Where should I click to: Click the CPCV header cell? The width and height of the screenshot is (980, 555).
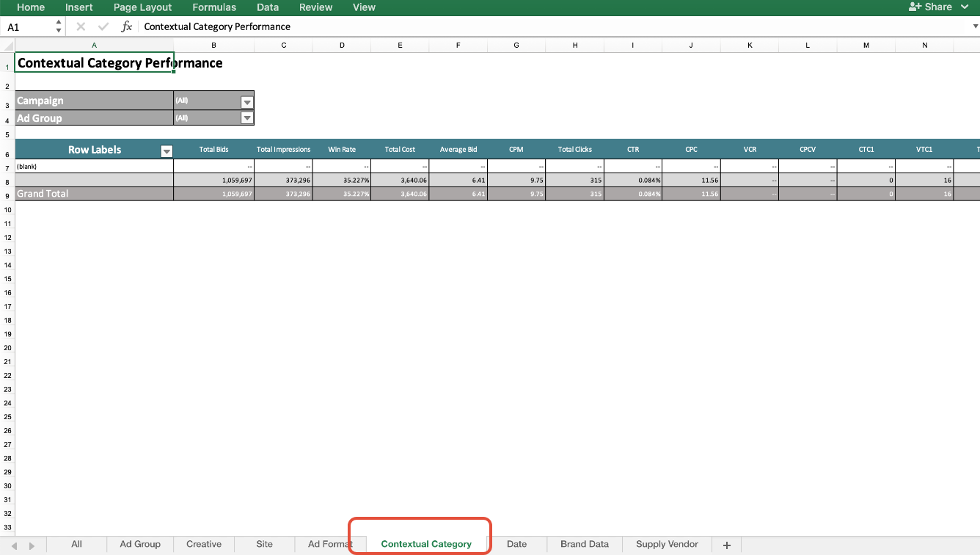[808, 149]
